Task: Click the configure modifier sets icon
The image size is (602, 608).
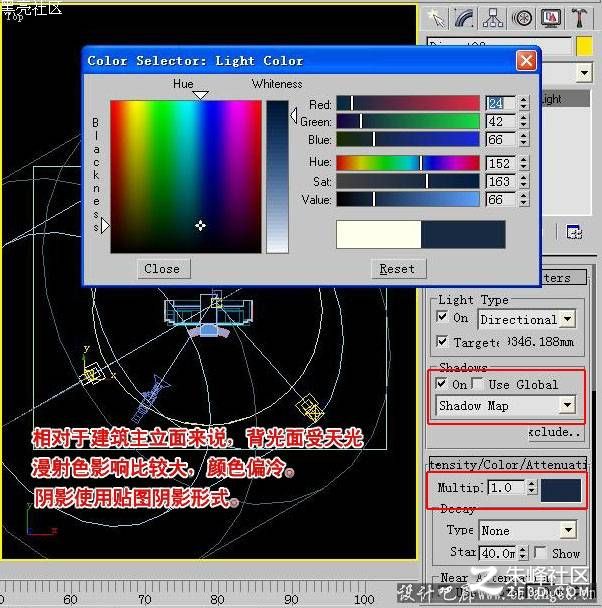Action: [x=574, y=232]
